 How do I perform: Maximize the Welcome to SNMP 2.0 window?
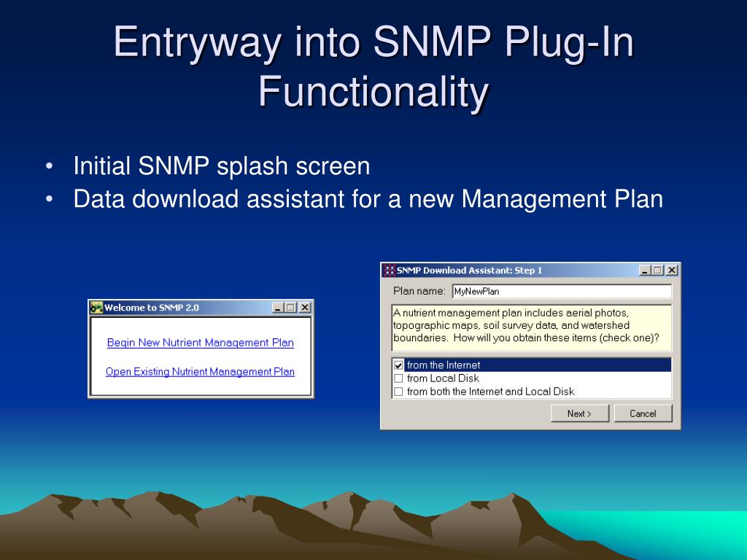(x=290, y=308)
